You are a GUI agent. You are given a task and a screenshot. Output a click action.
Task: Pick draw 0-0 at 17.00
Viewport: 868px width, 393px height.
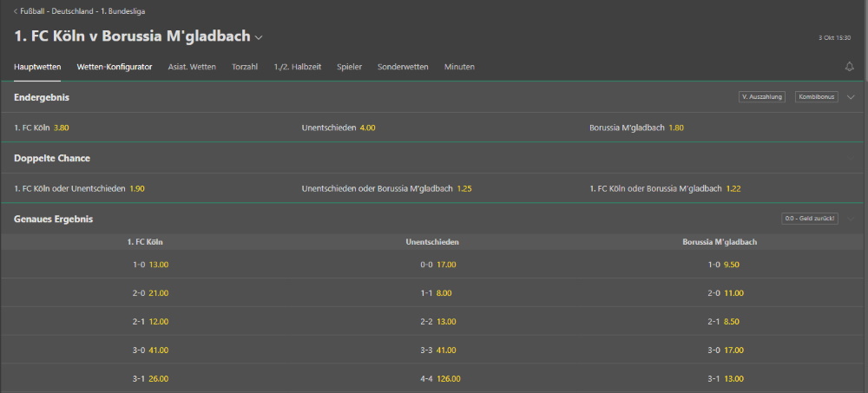point(437,265)
